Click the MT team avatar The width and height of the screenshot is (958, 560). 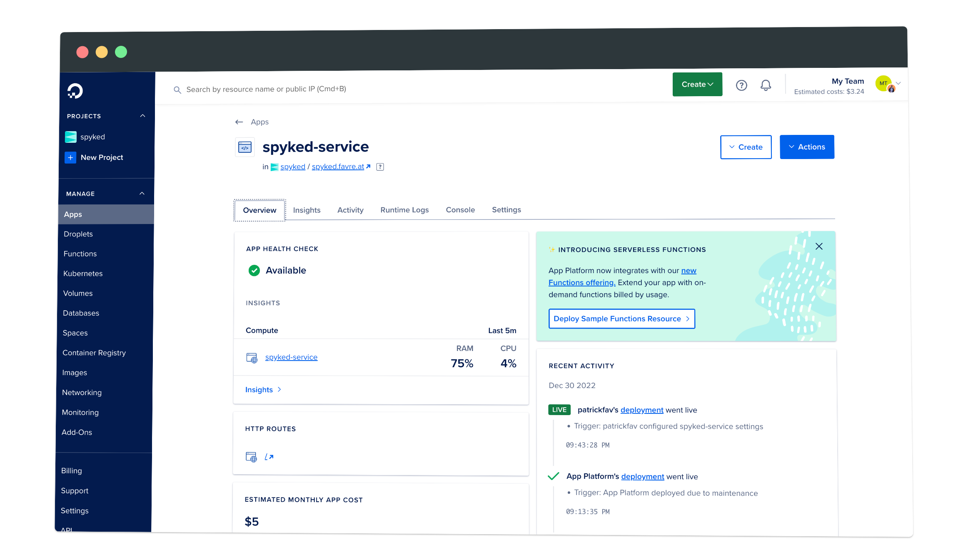883,83
